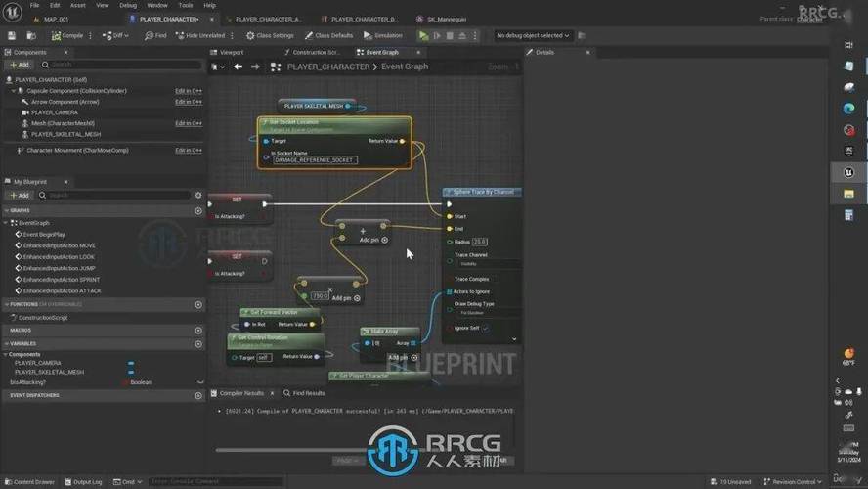868x489 pixels.
Task: Click the graph bookmarks dropdown icon
Action: [x=218, y=67]
